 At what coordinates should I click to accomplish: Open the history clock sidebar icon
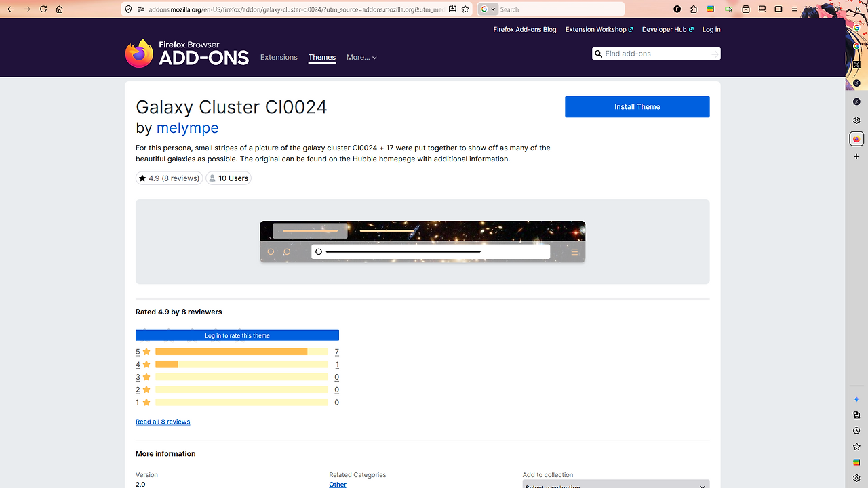856,431
